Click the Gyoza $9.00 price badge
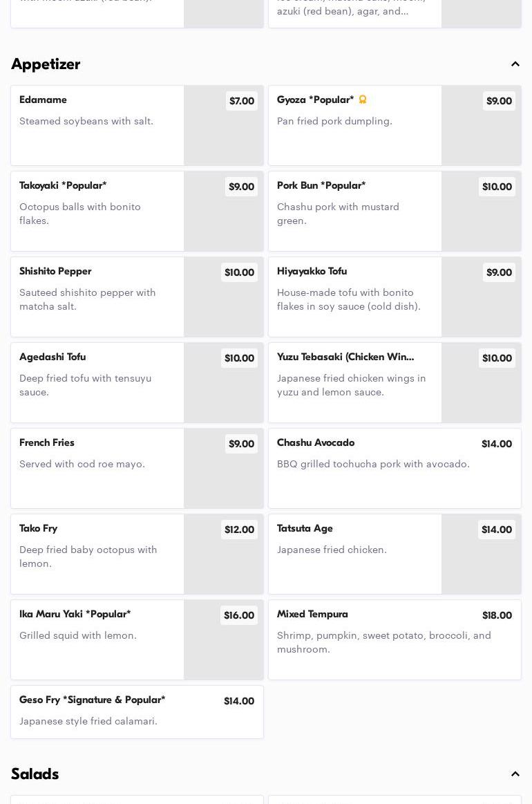The image size is (532, 804). [499, 101]
